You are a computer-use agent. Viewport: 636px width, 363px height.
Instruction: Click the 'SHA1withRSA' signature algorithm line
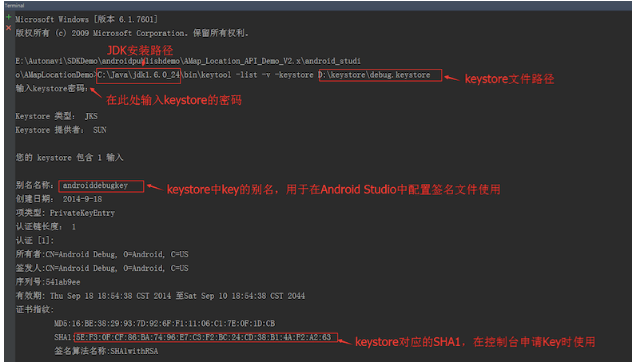pos(106,351)
